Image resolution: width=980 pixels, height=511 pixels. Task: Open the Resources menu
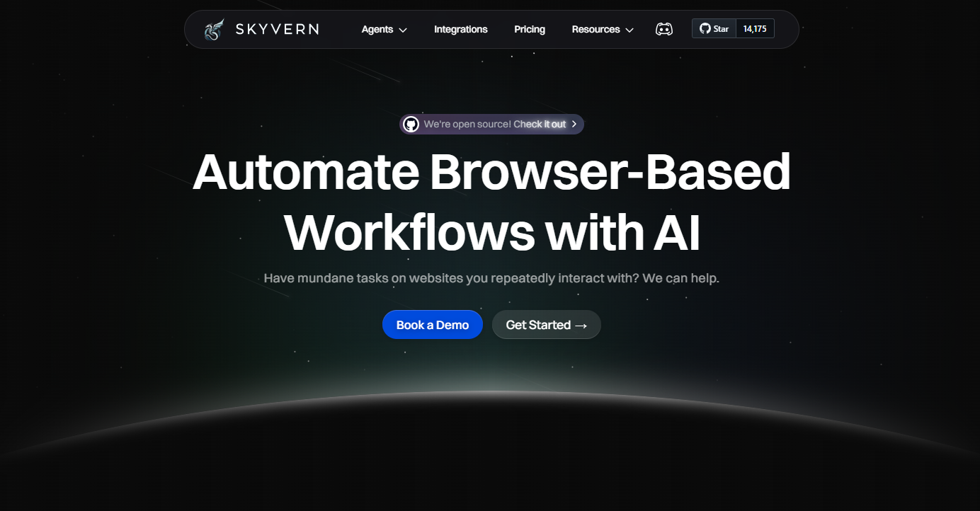(596, 29)
